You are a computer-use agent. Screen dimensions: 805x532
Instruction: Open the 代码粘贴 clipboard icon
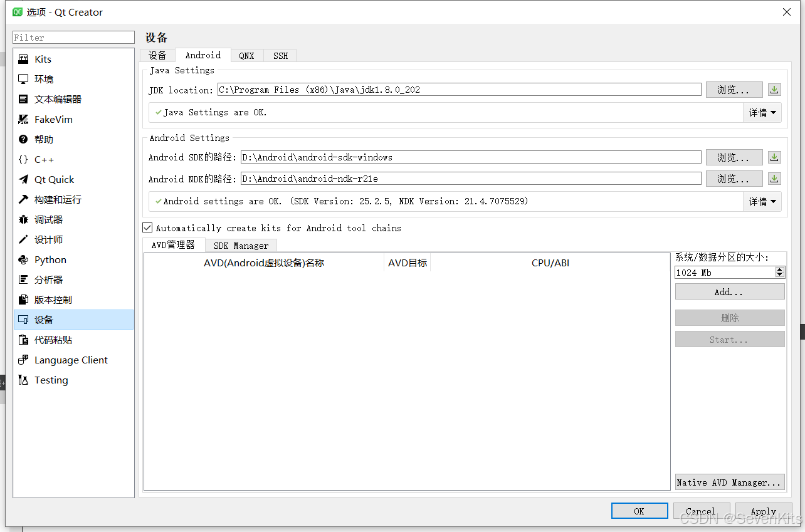pos(23,340)
